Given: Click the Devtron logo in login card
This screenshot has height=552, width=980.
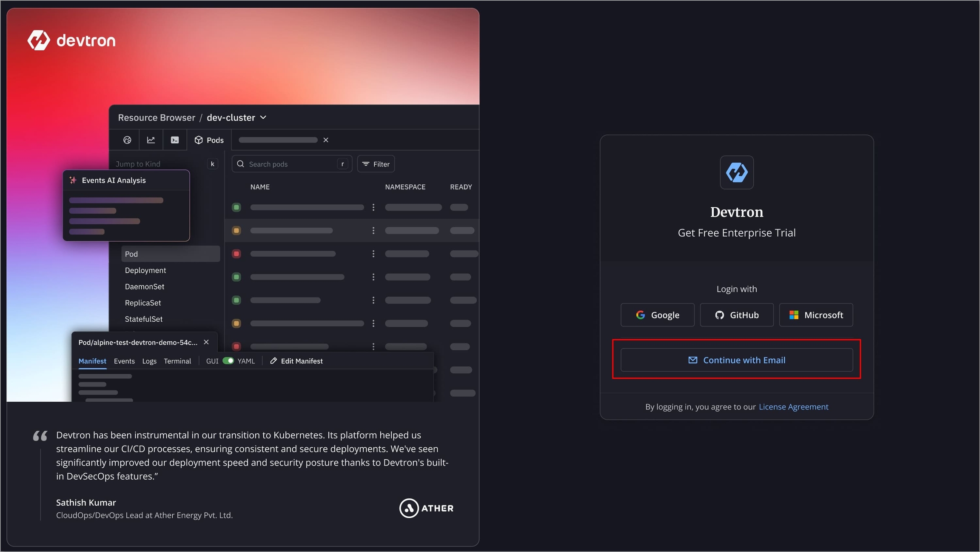Looking at the screenshot, I should [x=737, y=172].
